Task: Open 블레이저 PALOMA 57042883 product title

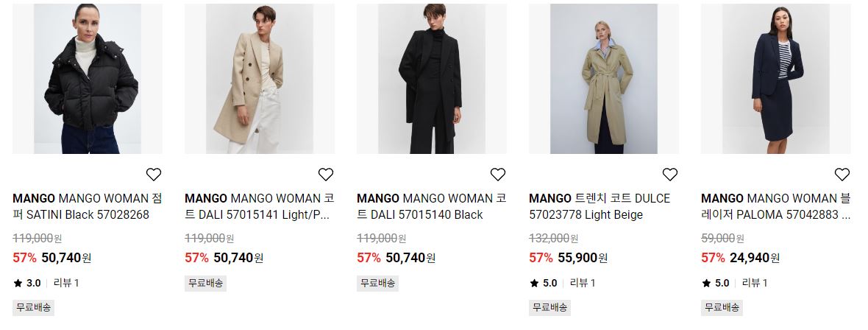Action: tap(776, 206)
